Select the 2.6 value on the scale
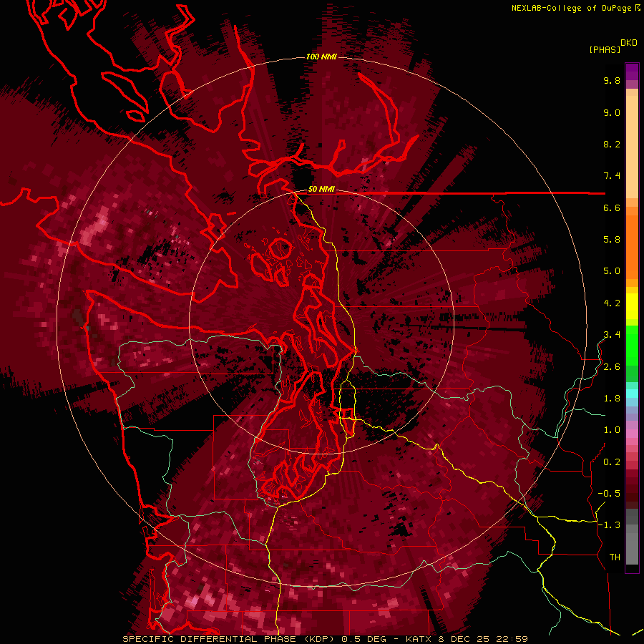The height and width of the screenshot is (644, 644). tap(612, 367)
